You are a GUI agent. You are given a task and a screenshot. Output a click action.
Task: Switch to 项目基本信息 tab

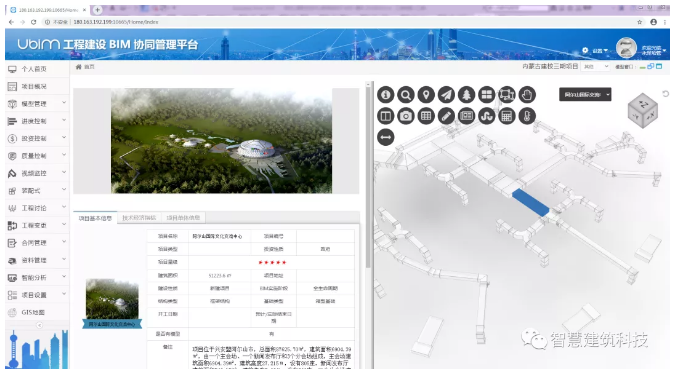[x=95, y=218]
